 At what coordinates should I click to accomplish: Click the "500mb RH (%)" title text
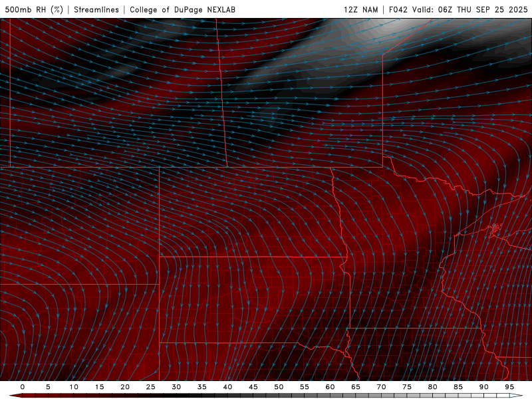[x=34, y=9]
